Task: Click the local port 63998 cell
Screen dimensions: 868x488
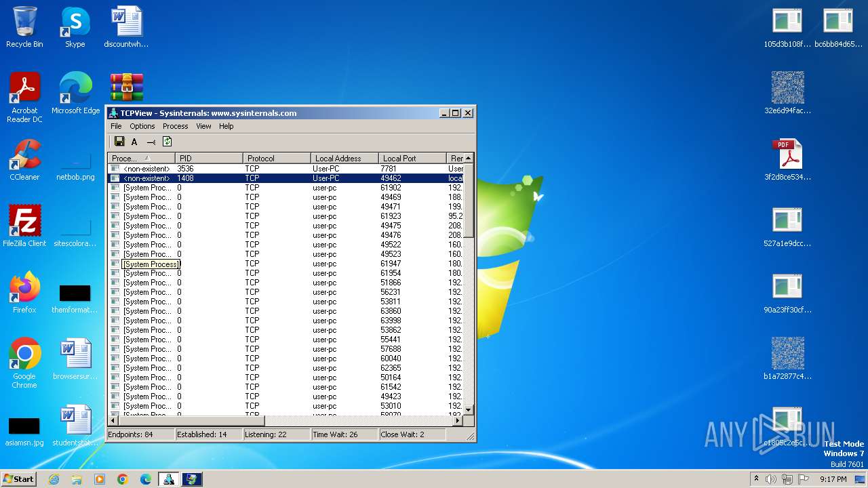Action: tap(391, 321)
